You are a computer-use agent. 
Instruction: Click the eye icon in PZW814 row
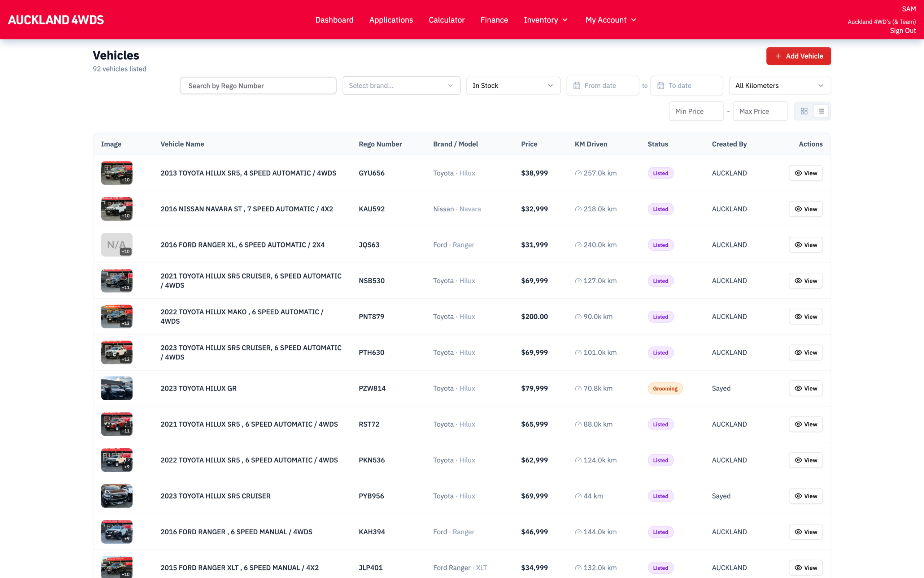pyautogui.click(x=798, y=388)
